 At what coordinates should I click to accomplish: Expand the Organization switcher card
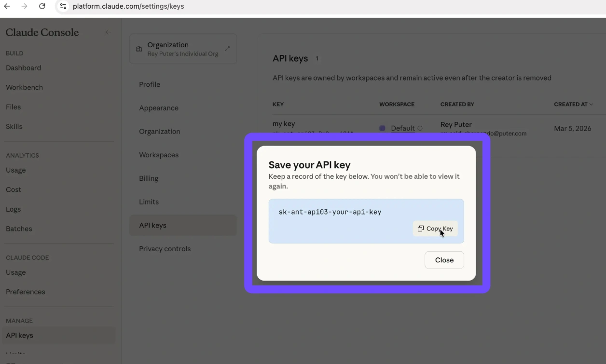(227, 49)
